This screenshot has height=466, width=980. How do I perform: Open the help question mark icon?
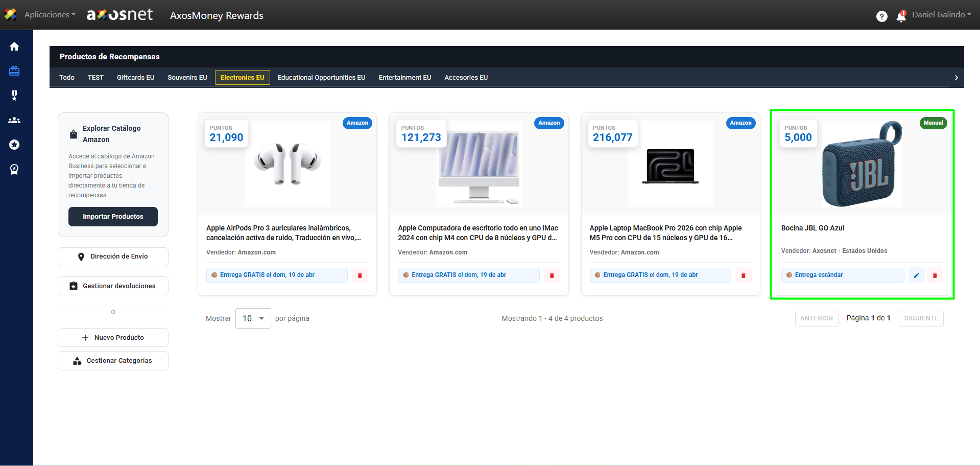click(x=881, y=16)
